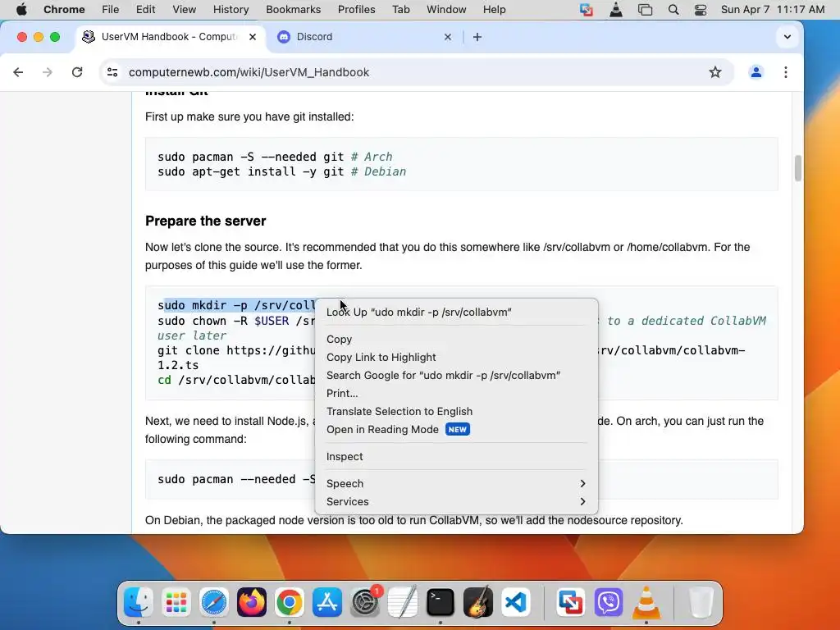Expand the Speech submenu

tap(456, 484)
